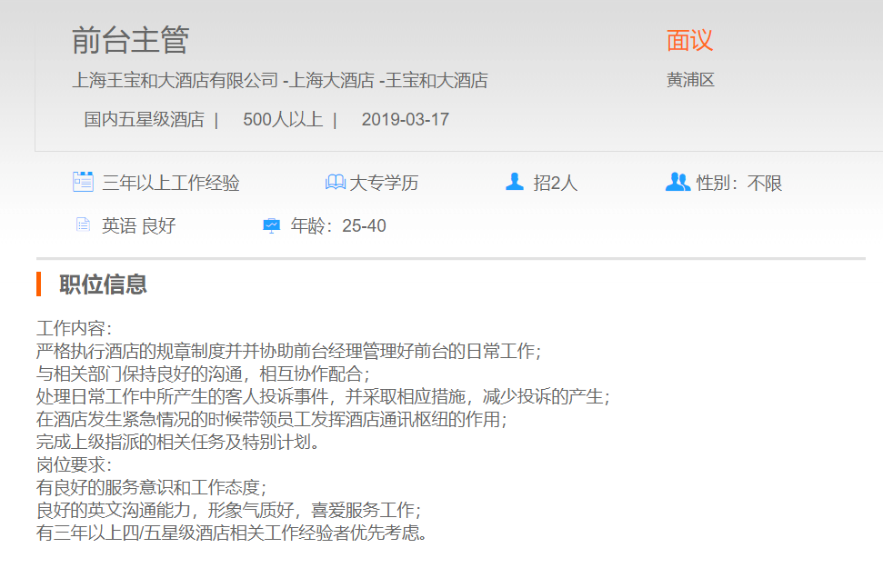Click the orange bar beside 职位信息
The height and width of the screenshot is (588, 883).
tap(39, 284)
